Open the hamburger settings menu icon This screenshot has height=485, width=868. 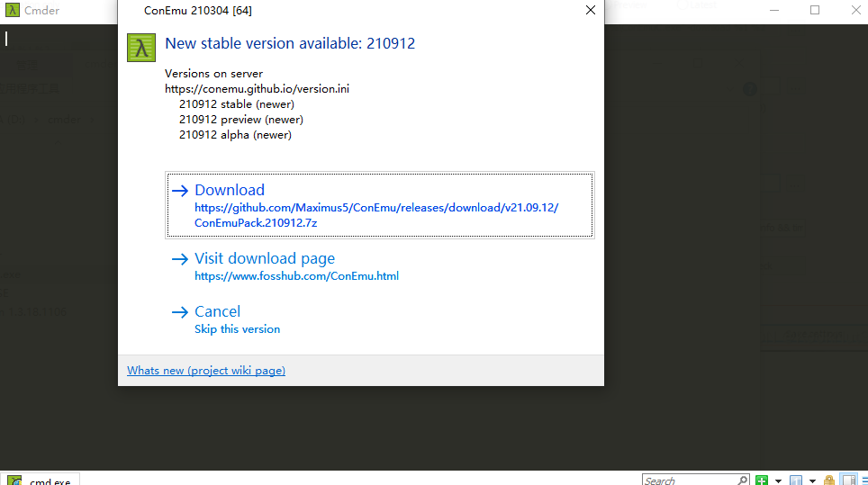[864, 480]
